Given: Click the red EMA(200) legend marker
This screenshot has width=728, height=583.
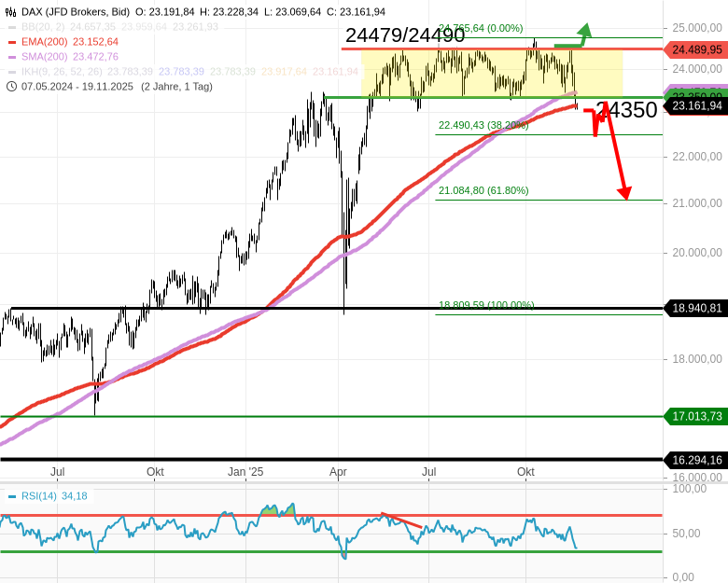Looking at the screenshot, I should tap(11, 42).
